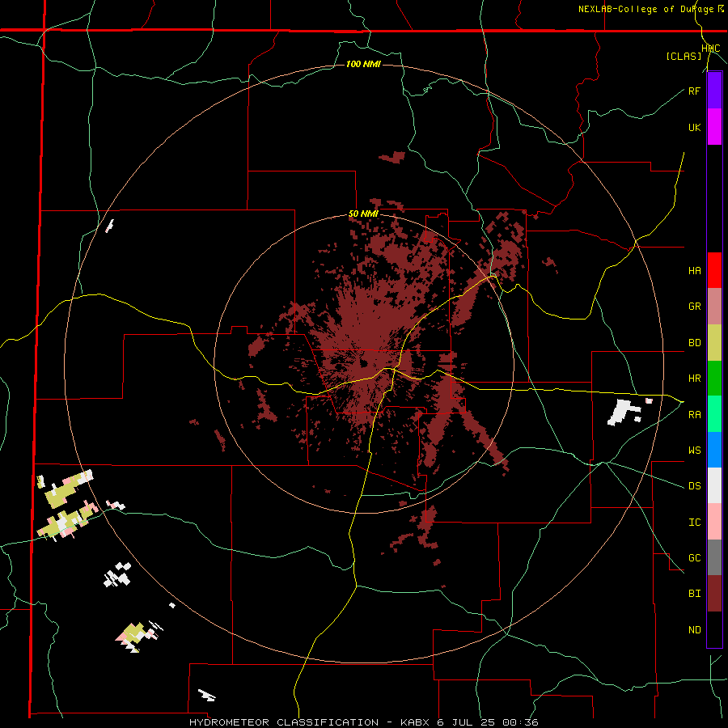The width and height of the screenshot is (728, 728).
Task: Click the HHC product label
Action: [x=711, y=49]
